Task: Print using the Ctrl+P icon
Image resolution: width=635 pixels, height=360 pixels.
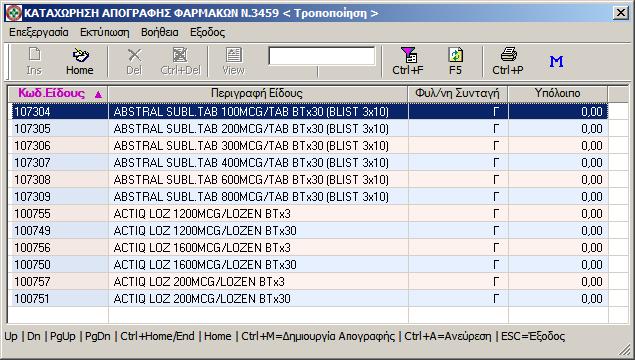Action: point(508,61)
